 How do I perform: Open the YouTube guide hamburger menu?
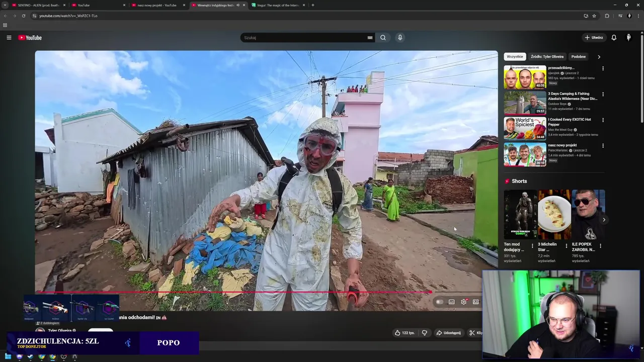coord(9,38)
